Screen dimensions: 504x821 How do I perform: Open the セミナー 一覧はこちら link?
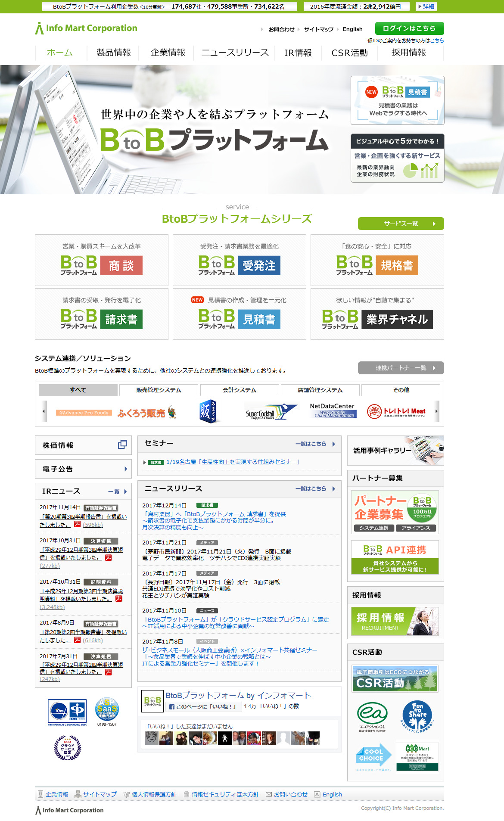coord(315,444)
